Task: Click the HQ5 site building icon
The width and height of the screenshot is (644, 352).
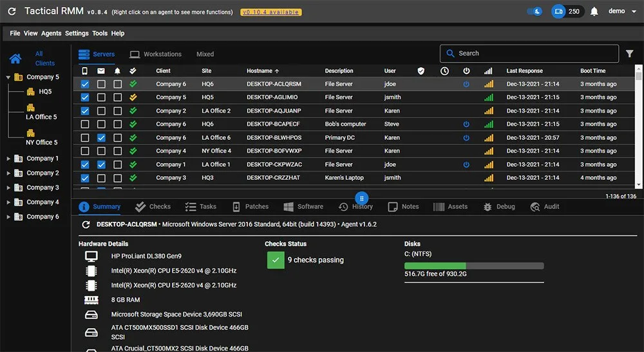Action: tap(30, 92)
